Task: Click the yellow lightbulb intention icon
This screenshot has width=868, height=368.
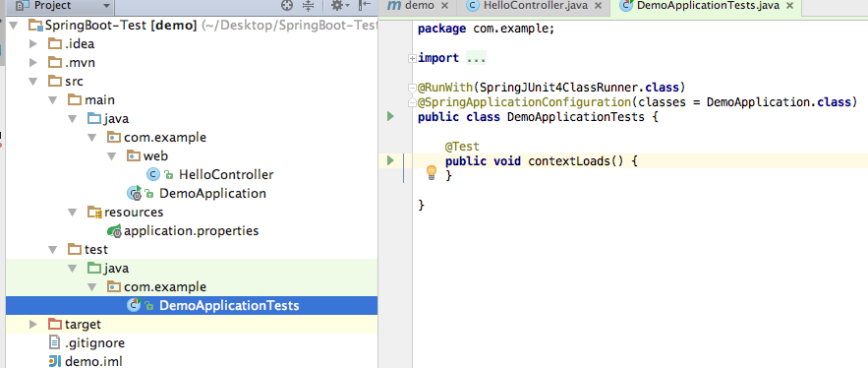Action: pos(432,173)
